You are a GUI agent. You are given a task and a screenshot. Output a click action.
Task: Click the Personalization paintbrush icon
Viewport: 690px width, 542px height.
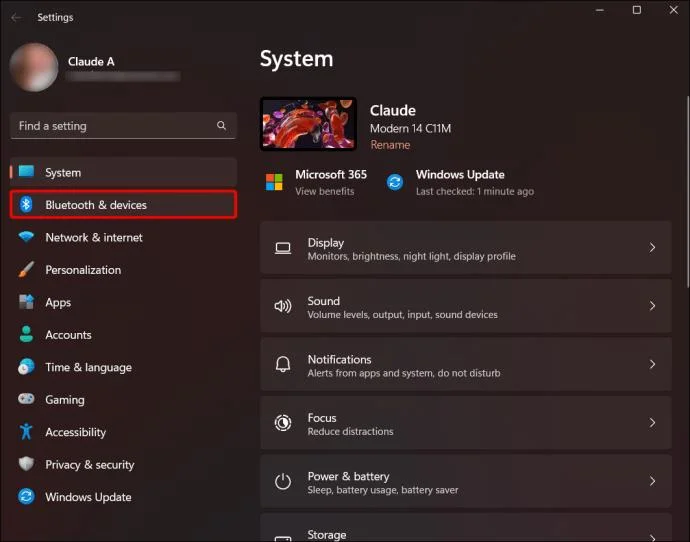pos(26,269)
